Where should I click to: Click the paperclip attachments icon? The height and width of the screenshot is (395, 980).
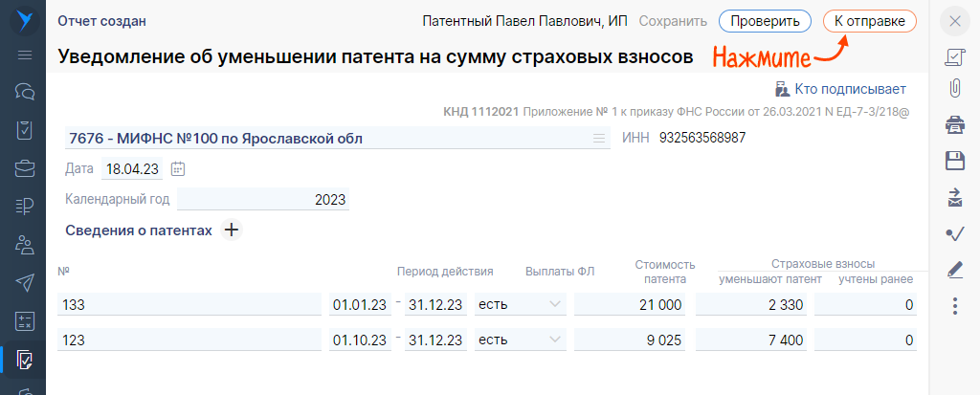[954, 89]
